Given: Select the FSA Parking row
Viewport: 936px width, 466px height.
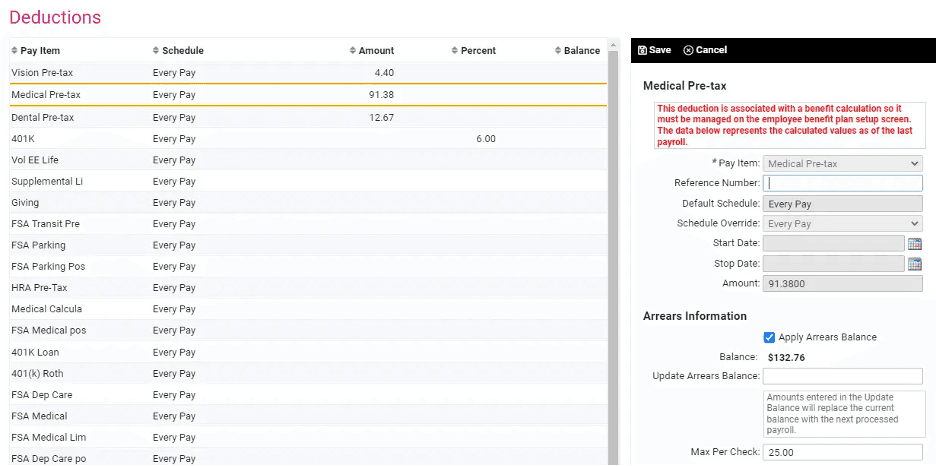Looking at the screenshot, I should pyautogui.click(x=309, y=245).
